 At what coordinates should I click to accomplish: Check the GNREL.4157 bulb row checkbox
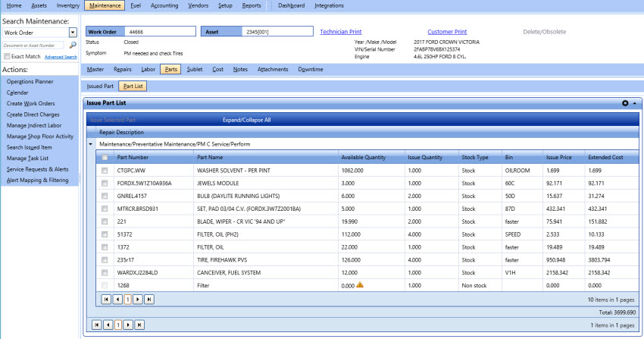(x=105, y=196)
